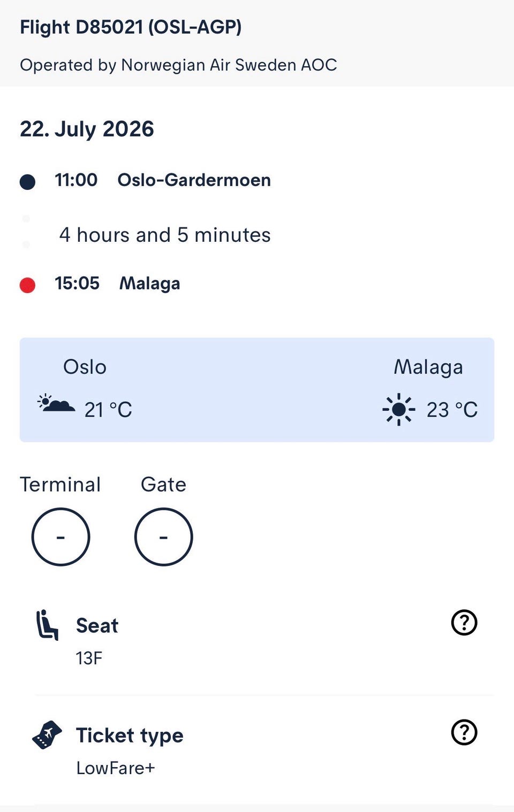Tap the 22. July 2026 date heading
Image resolution: width=514 pixels, height=812 pixels.
[x=87, y=129]
